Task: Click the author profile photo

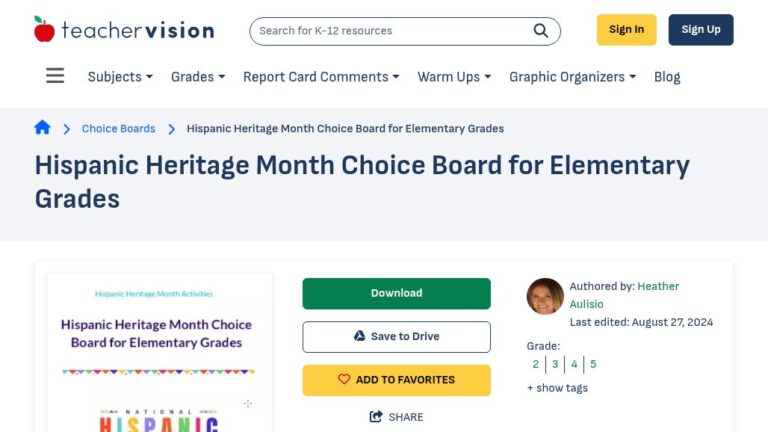Action: tap(545, 296)
